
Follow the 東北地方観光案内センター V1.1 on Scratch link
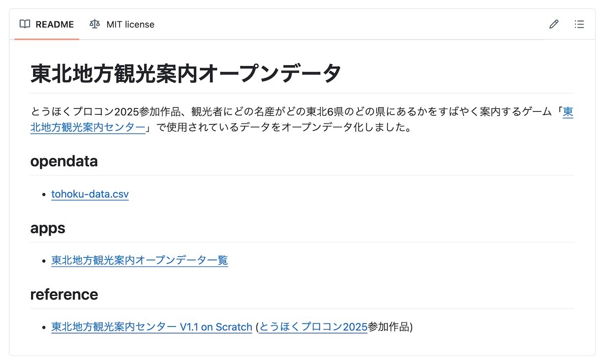pos(151,327)
